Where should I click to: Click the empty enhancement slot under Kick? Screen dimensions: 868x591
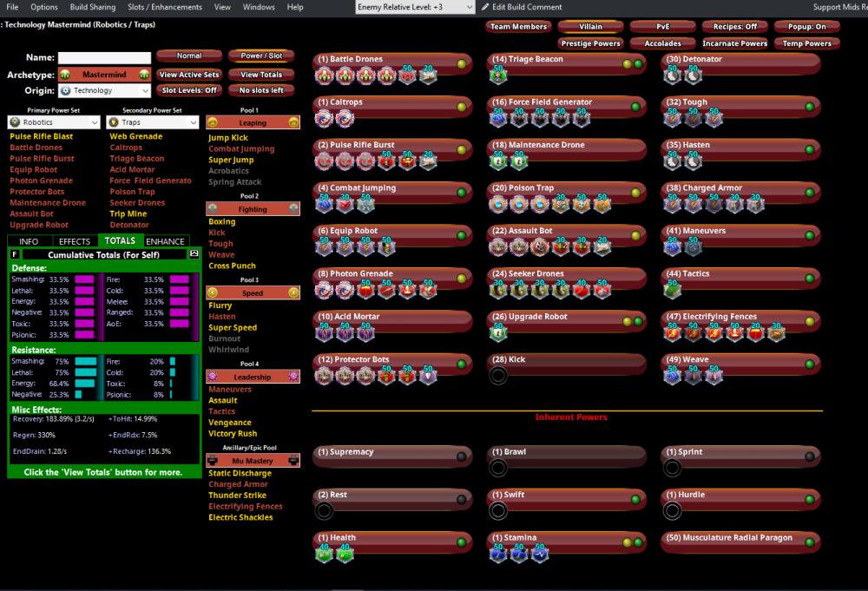[498, 376]
